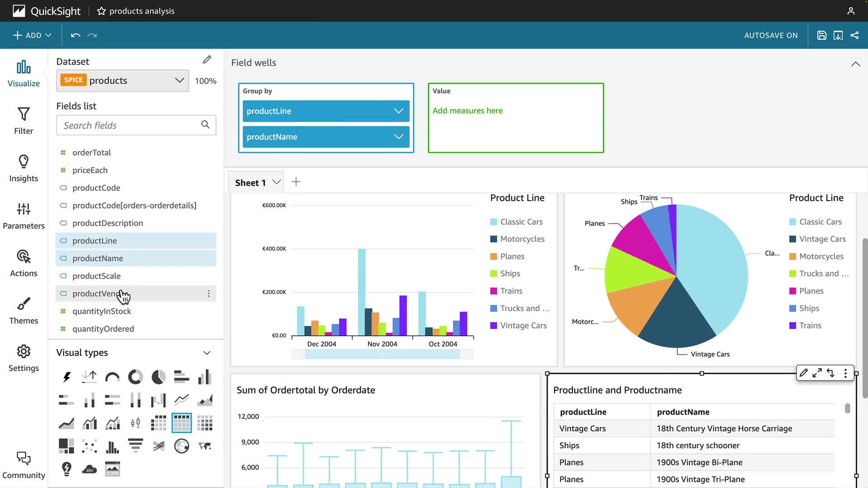The width and height of the screenshot is (868, 488).
Task: Click the undo arrow in toolbar
Action: (75, 35)
